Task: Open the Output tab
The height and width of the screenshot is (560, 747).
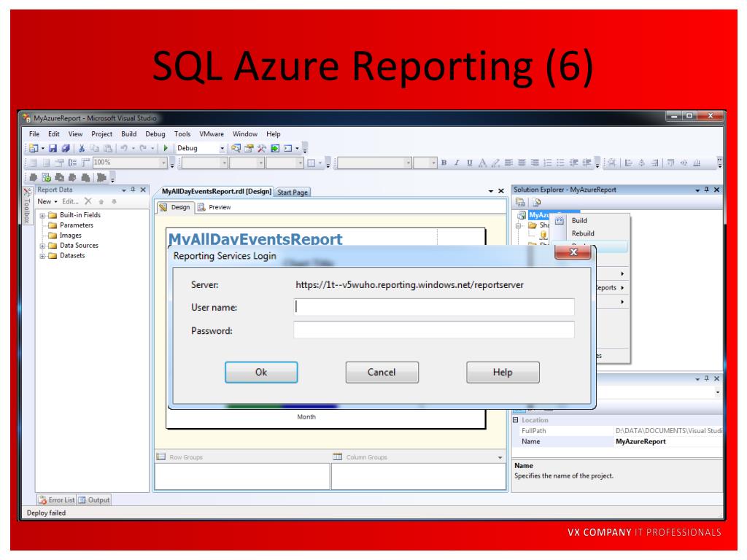Action: click(94, 500)
